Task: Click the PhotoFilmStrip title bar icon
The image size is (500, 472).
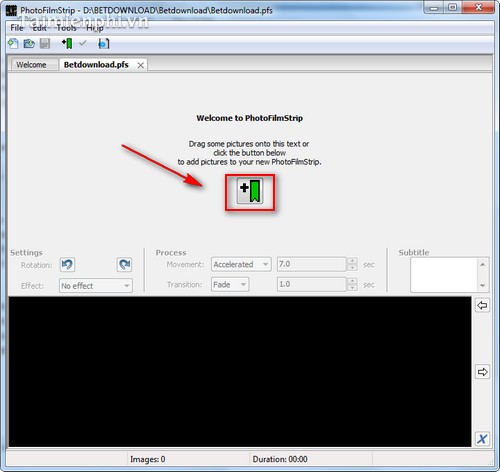Action: [x=11, y=11]
